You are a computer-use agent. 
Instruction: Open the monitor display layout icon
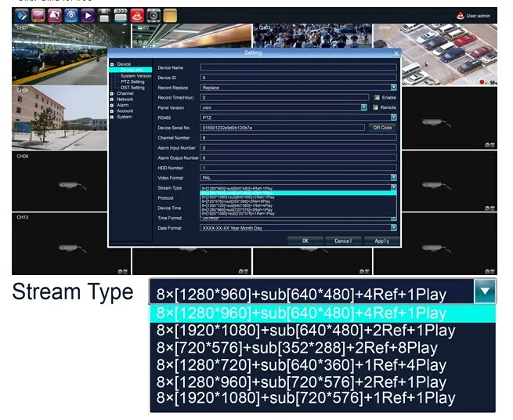tap(38, 16)
